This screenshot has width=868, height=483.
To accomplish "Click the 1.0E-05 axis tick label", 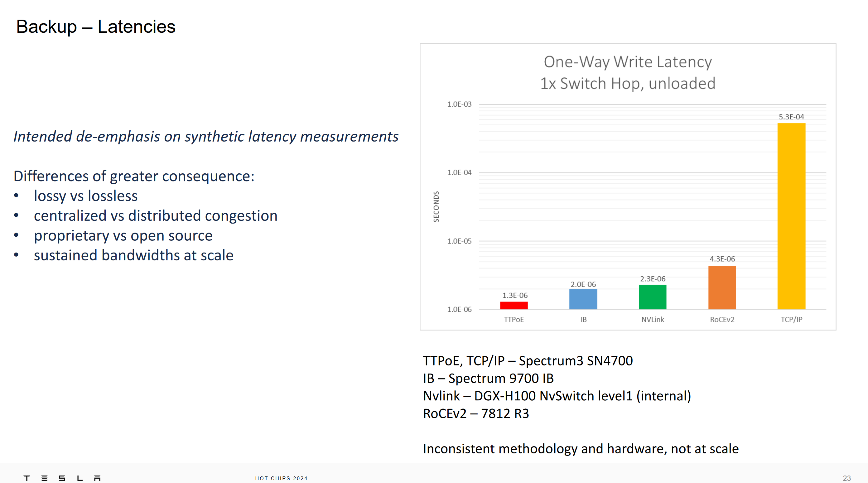I will [459, 241].
